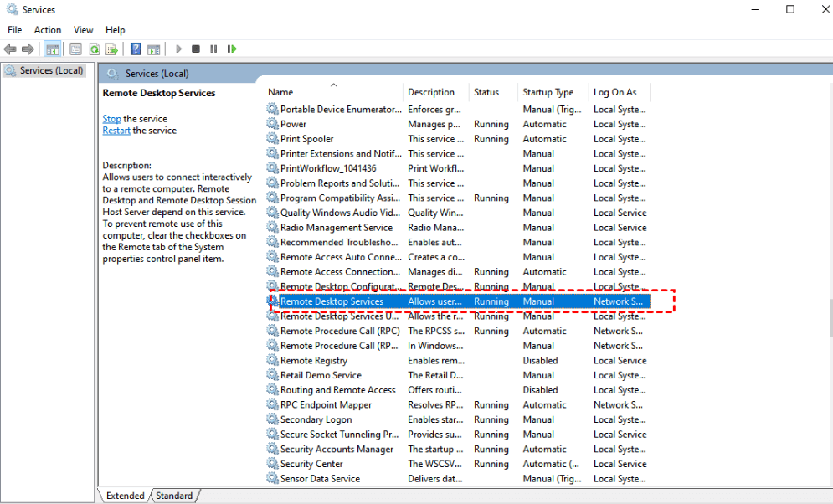Select the Portable Device Enumerator service
This screenshot has height=504, width=833.
click(x=341, y=110)
